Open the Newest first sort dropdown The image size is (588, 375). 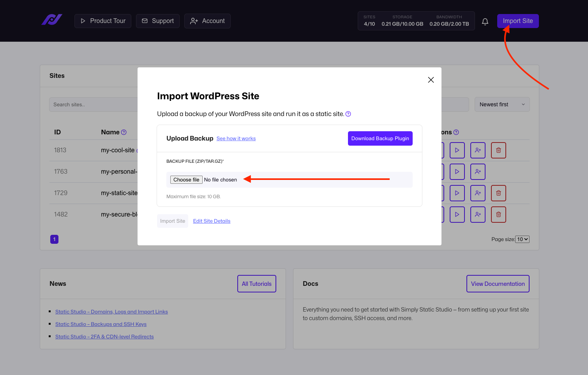click(x=502, y=104)
